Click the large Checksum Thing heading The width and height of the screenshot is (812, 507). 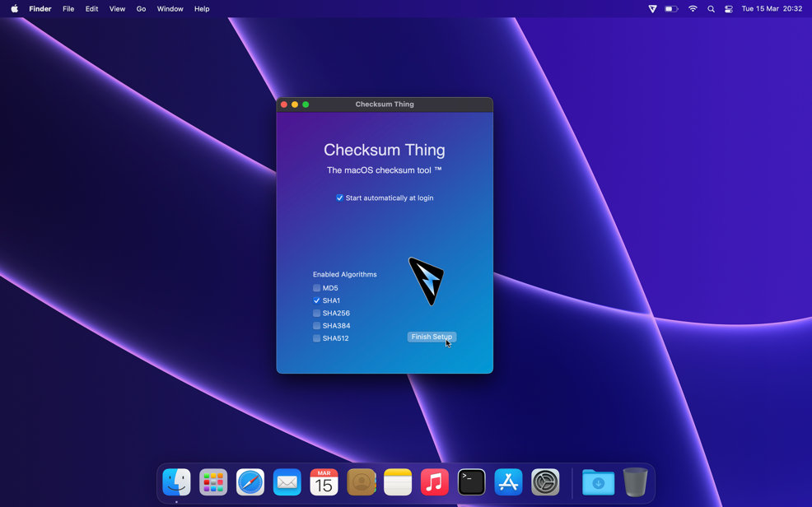coord(385,150)
